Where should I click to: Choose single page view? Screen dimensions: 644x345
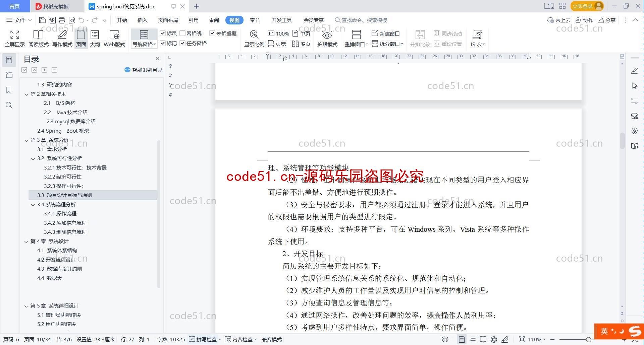click(x=301, y=33)
